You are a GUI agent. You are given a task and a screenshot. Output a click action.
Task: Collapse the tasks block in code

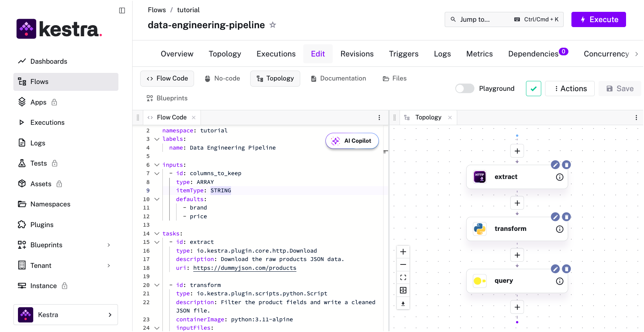tap(157, 234)
